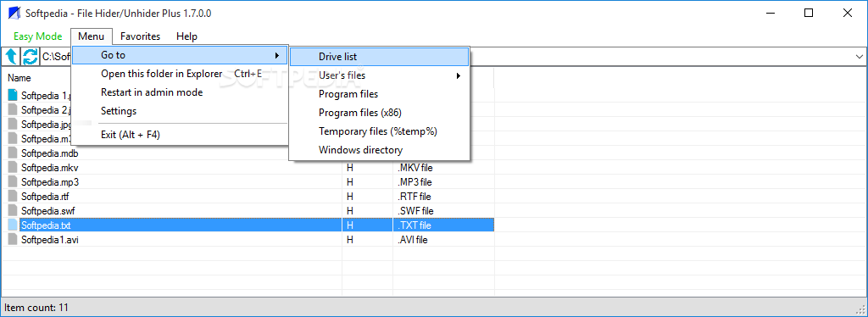Click file icon beside Softpedia.mdb
868x317 pixels.
point(13,153)
